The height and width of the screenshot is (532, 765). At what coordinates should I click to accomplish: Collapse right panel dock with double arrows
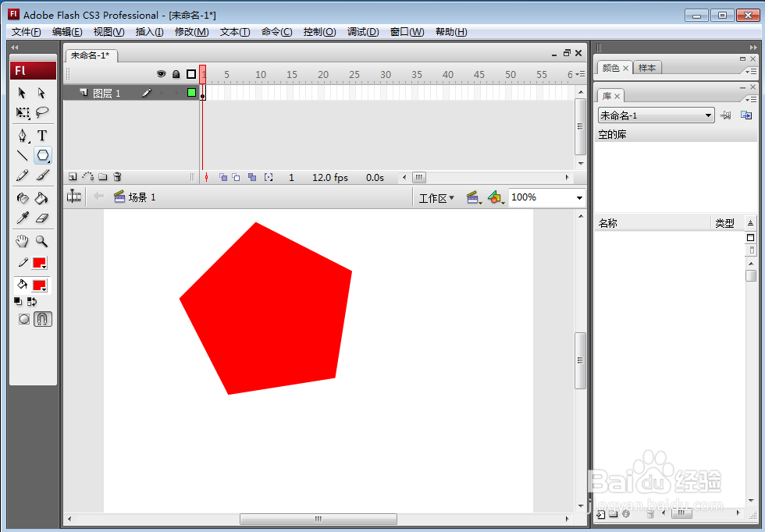tap(753, 48)
